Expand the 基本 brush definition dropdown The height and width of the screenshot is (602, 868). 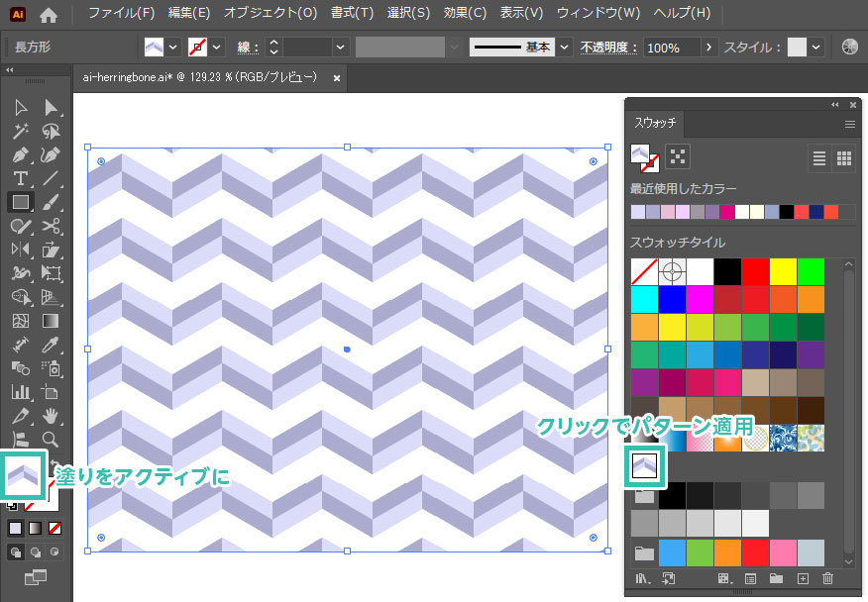coord(564,48)
